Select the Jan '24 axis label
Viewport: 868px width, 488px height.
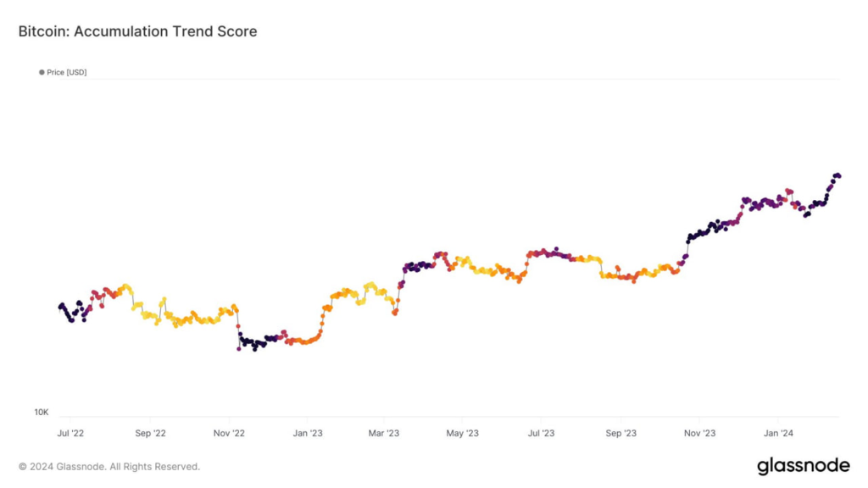pyautogui.click(x=778, y=434)
